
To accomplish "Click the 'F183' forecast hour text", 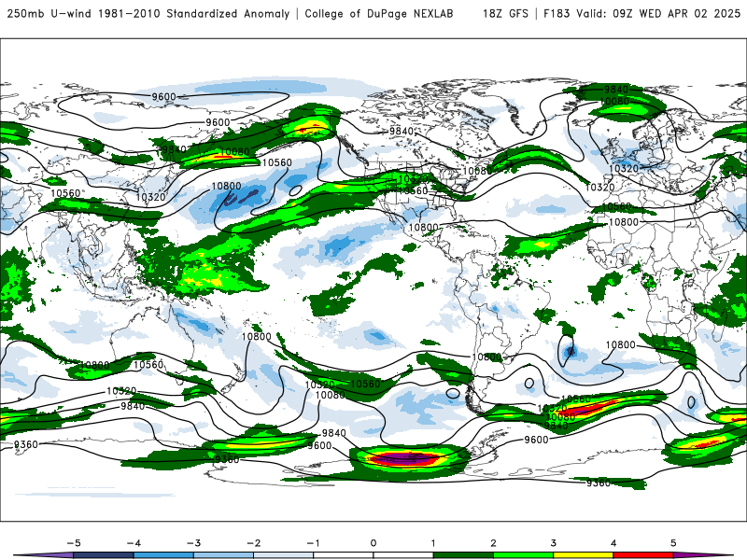I will [x=557, y=13].
